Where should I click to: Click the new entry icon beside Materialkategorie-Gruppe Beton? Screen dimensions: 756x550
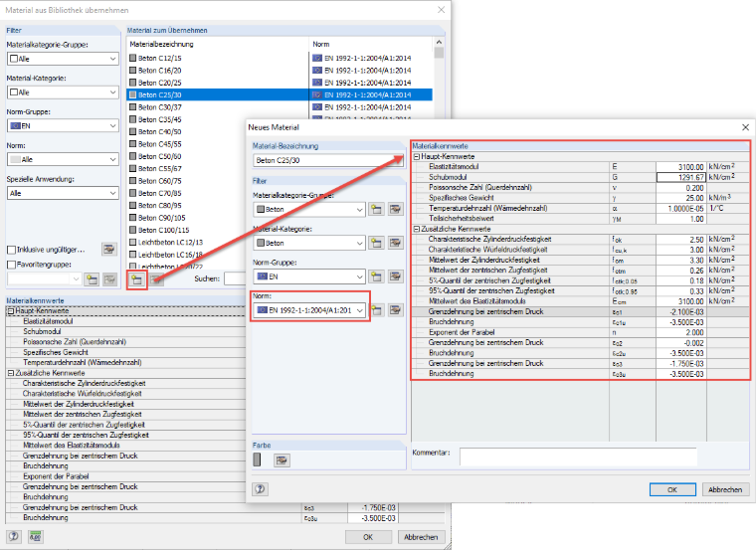[x=376, y=209]
